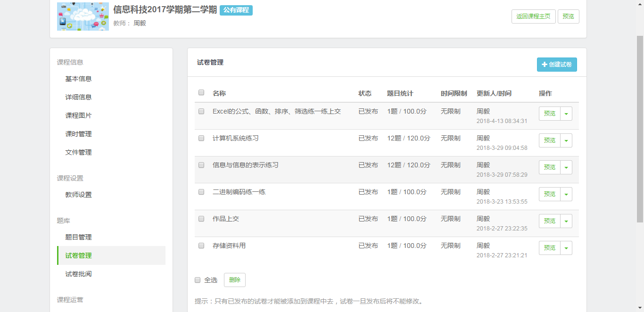Viewport: 644px width, 312px height.
Task: Click 返回课程主页 button
Action: pos(533,16)
